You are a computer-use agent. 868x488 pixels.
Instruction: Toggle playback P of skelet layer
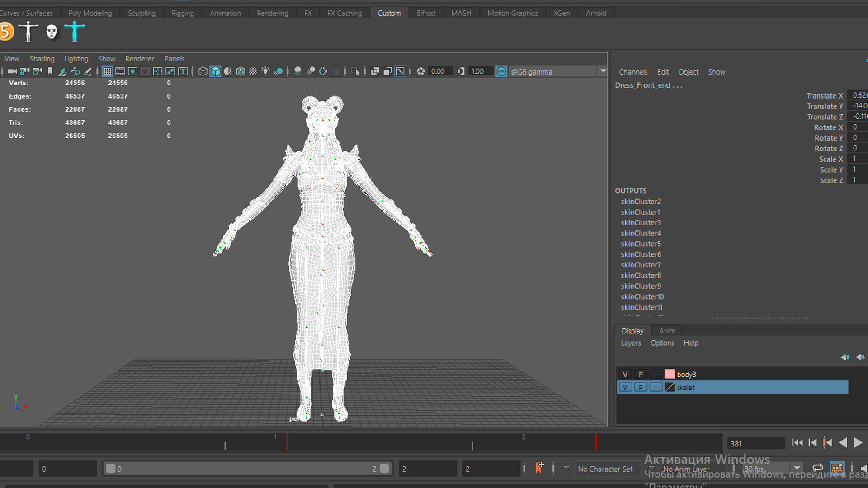click(641, 387)
